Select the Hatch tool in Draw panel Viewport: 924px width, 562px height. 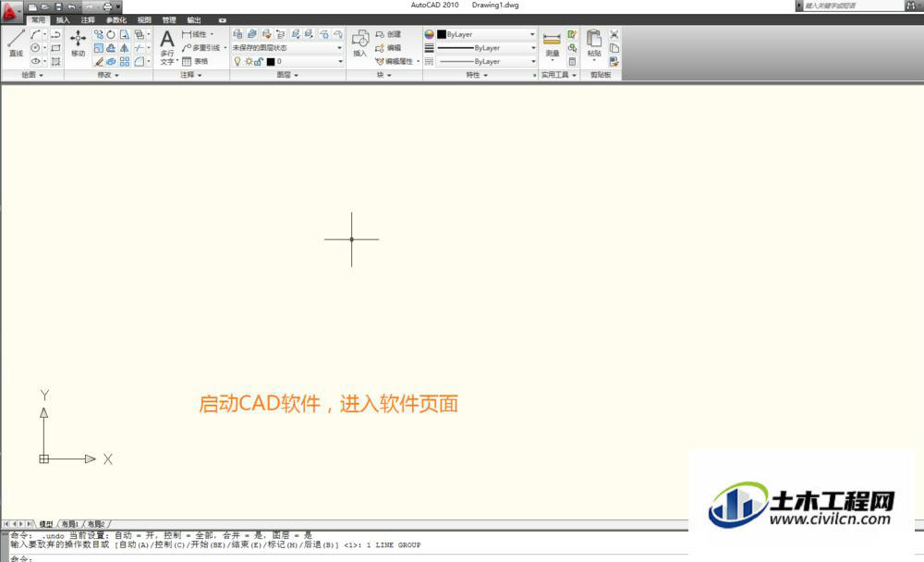[x=55, y=61]
